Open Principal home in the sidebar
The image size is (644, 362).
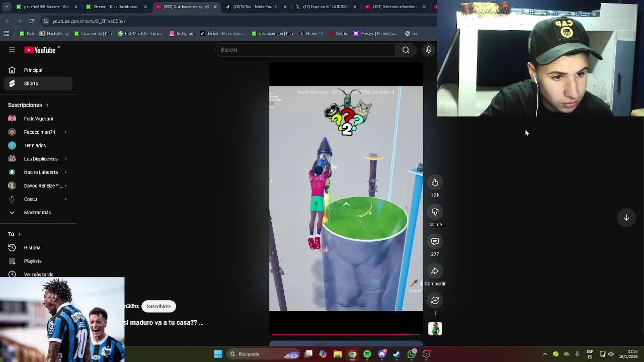click(38, 70)
